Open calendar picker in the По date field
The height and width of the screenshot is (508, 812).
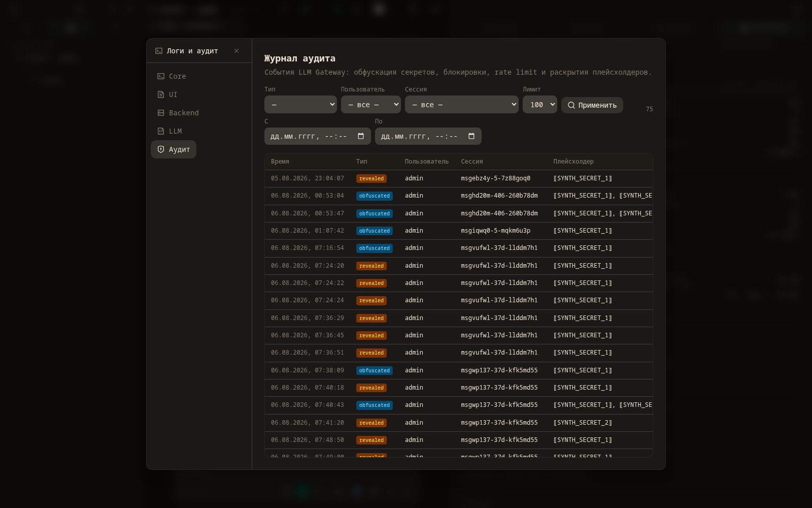tap(471, 136)
